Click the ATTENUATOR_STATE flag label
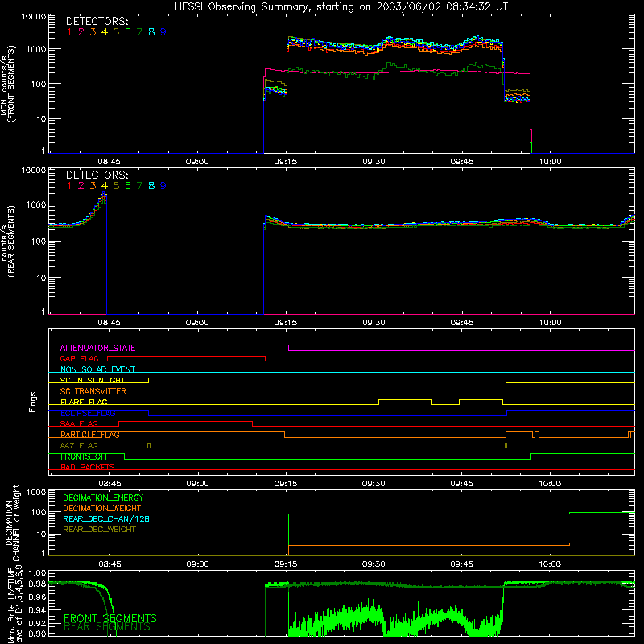The width and height of the screenshot is (644, 644). tap(97, 349)
